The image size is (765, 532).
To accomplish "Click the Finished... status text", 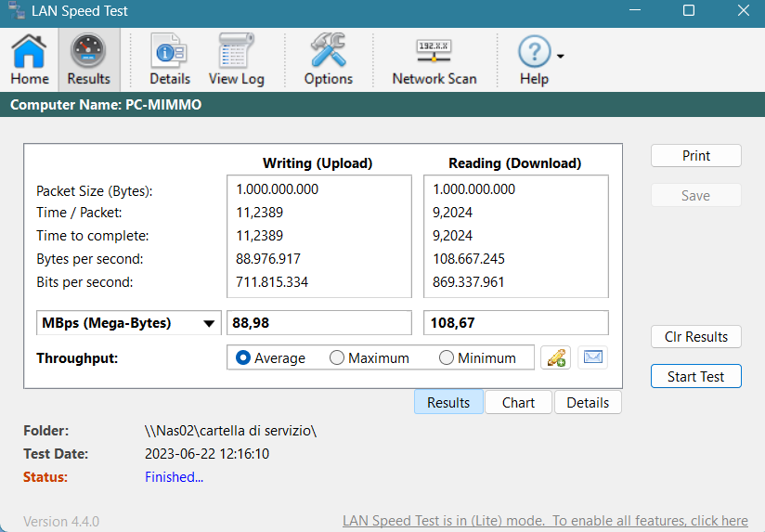I will point(175,477).
